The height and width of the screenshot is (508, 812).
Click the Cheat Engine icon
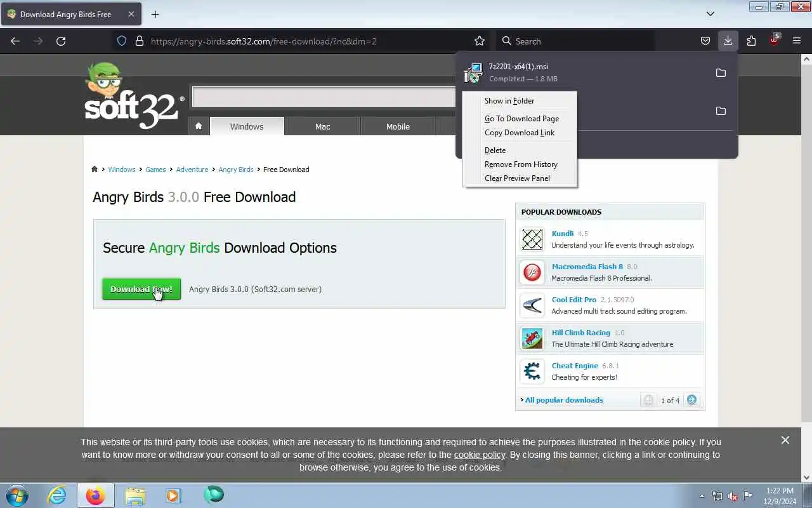click(532, 371)
